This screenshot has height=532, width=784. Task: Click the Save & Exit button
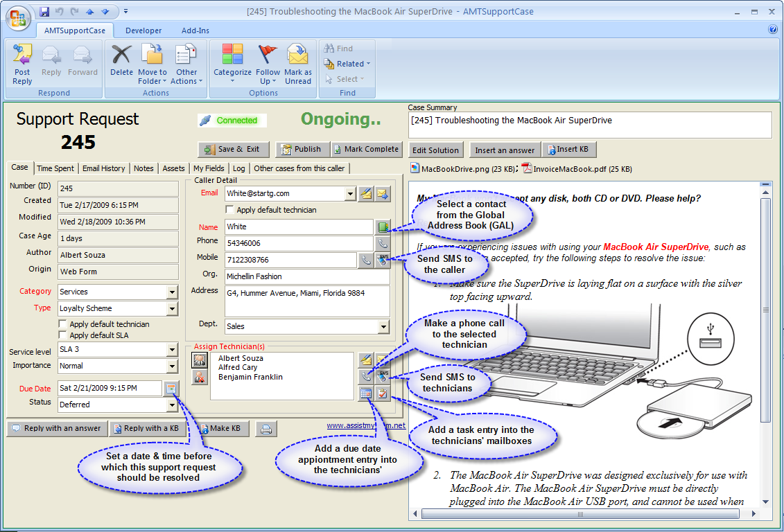click(x=234, y=150)
